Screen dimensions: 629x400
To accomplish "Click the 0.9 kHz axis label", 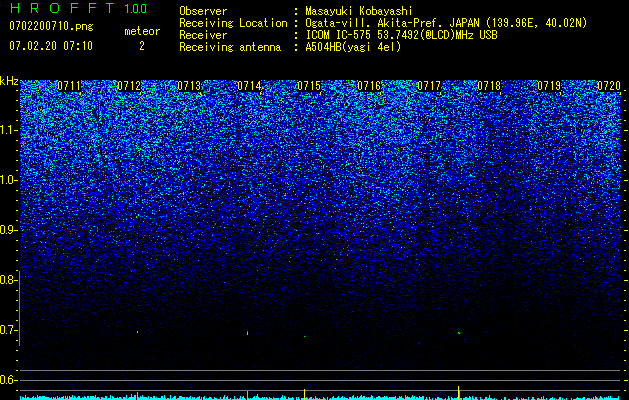I will tap(8, 230).
